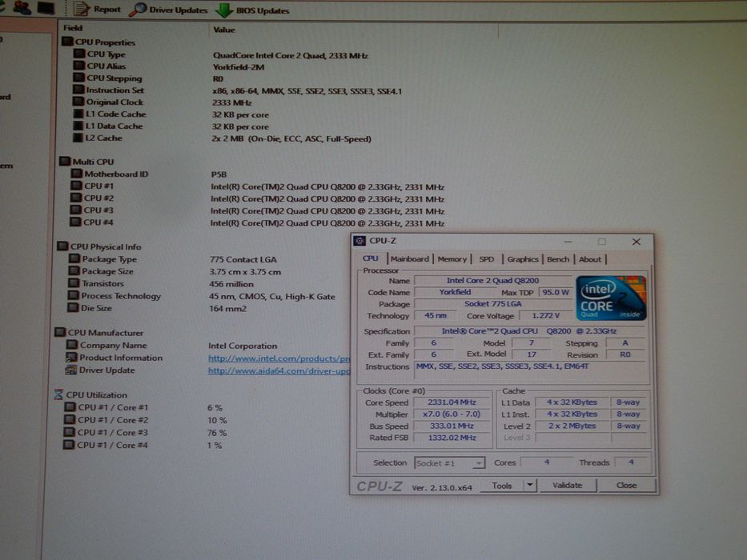Image resolution: width=747 pixels, height=560 pixels.
Task: Click the CPU Stepping row icon
Action: 79,78
